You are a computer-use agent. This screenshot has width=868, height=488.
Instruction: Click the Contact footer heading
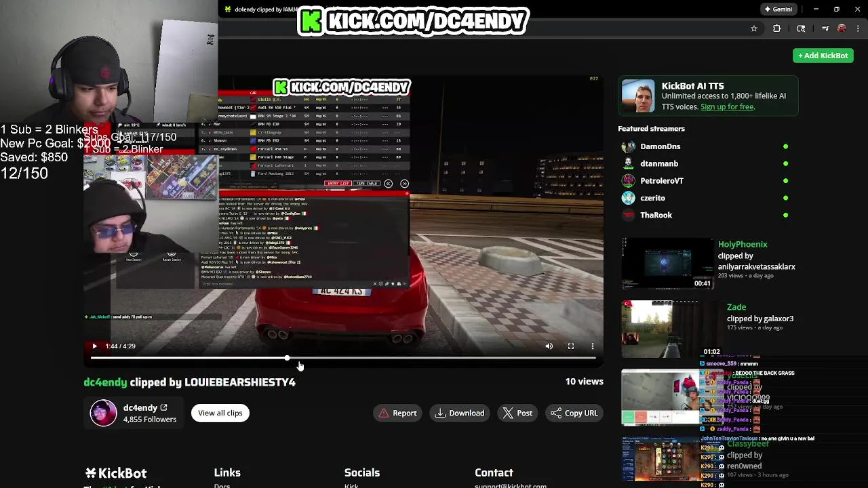pyautogui.click(x=494, y=472)
